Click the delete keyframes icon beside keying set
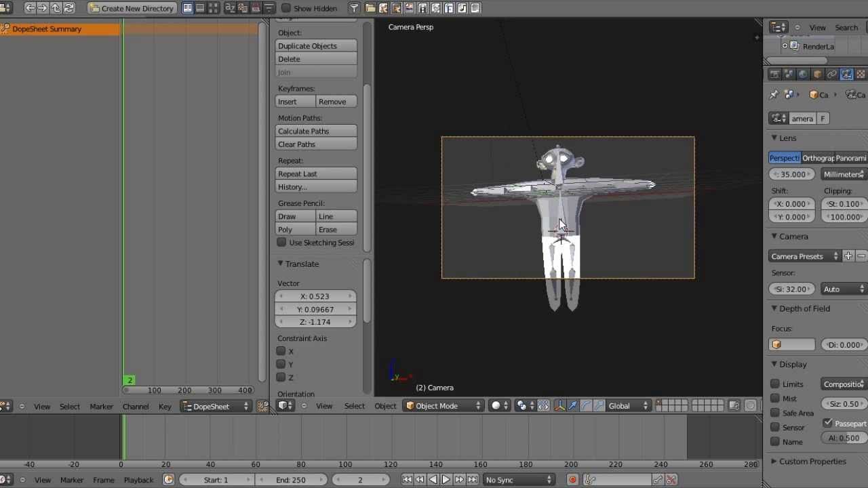The image size is (868, 488). pos(671,480)
